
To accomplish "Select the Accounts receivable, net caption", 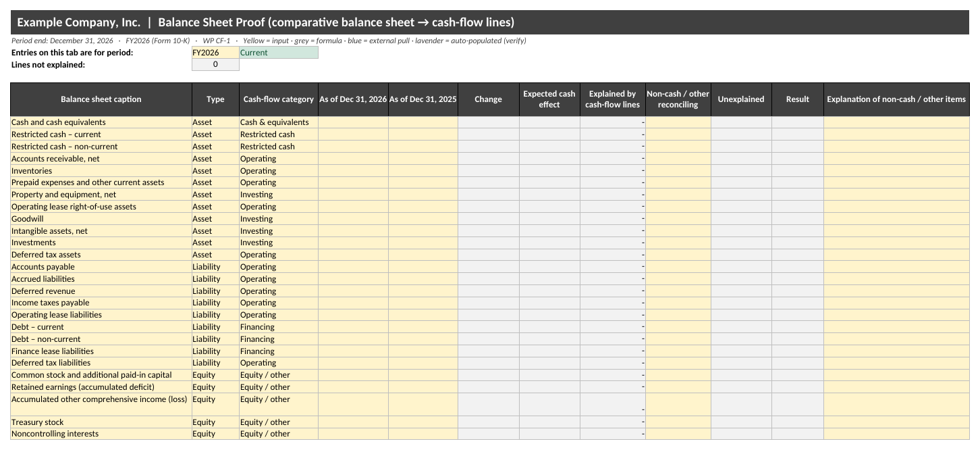I will [x=101, y=159].
